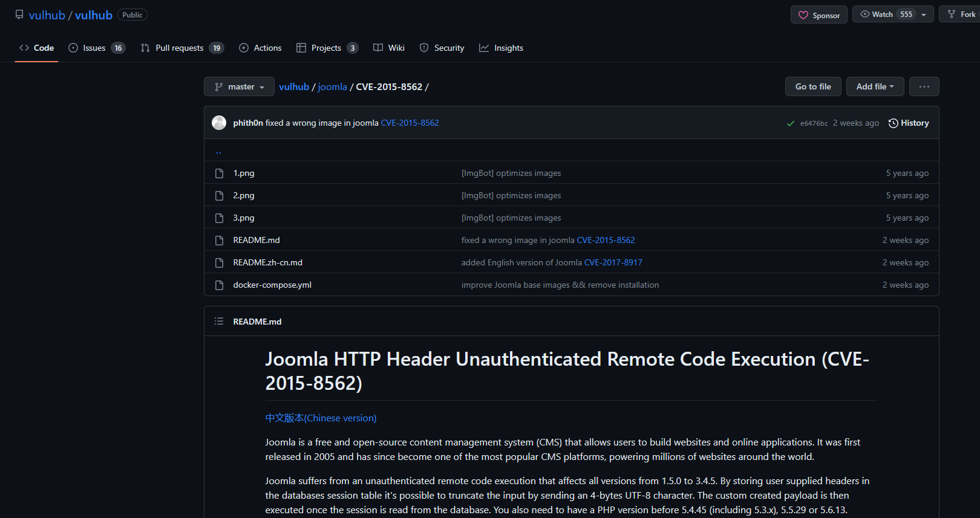
Task: Open 'added English version of Joomla' commit message
Action: click(x=522, y=262)
